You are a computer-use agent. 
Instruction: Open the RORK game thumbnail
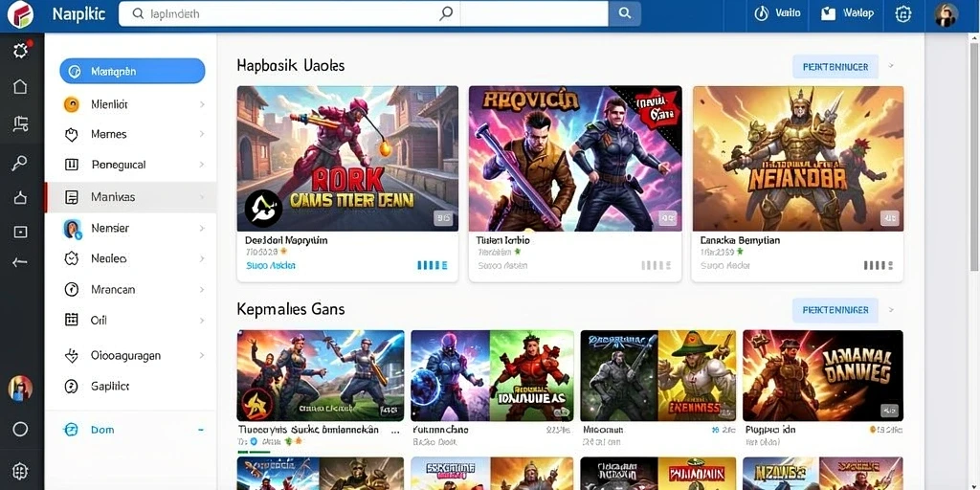click(347, 159)
